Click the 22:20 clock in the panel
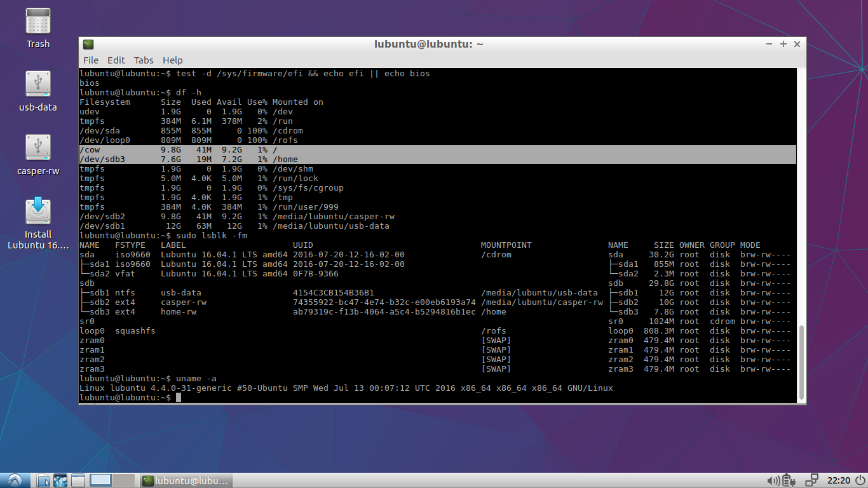This screenshot has width=868, height=488. (x=838, y=480)
